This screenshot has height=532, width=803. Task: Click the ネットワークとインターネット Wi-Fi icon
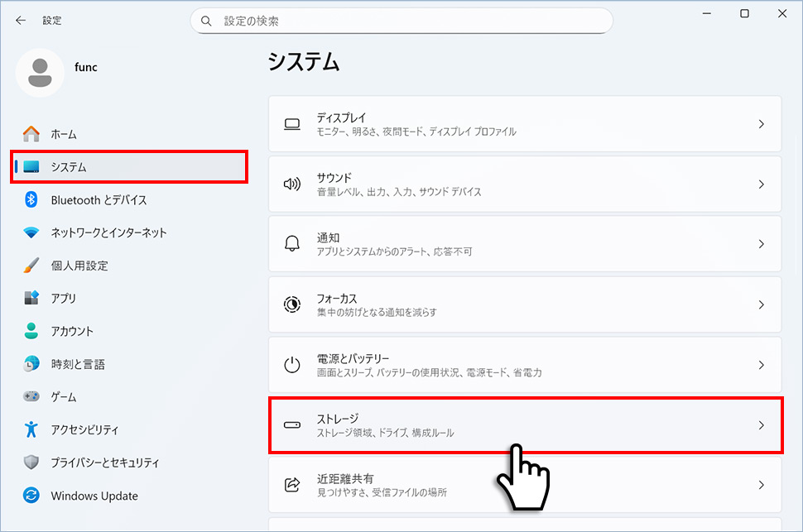(31, 232)
